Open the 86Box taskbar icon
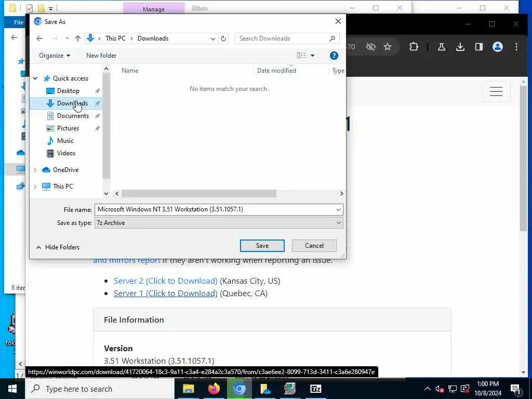532x399 pixels. click(290, 389)
